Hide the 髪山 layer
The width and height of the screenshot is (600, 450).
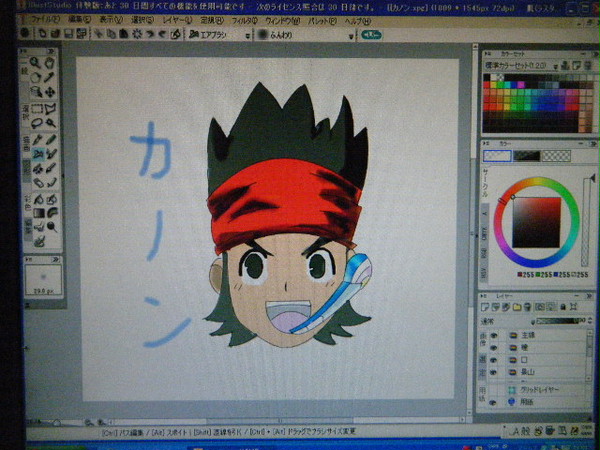pyautogui.click(x=494, y=372)
